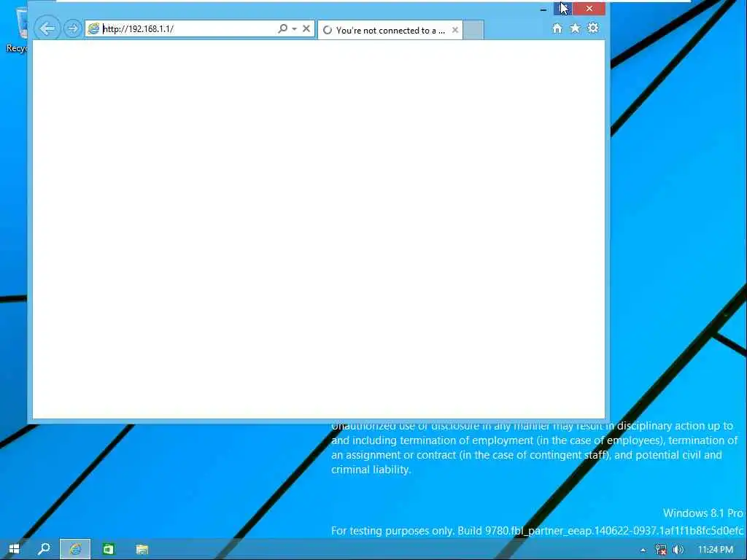
Task: Open the network status tray icon
Action: pyautogui.click(x=661, y=550)
